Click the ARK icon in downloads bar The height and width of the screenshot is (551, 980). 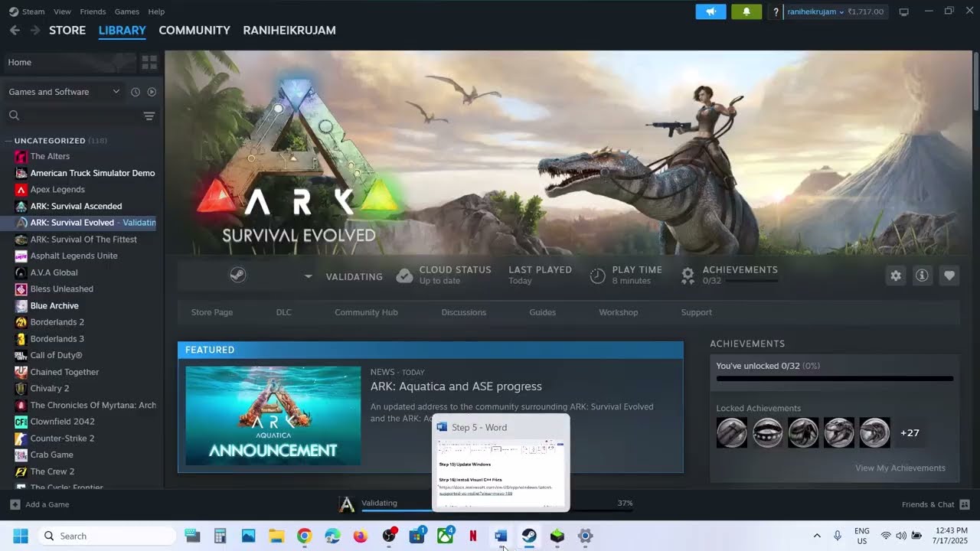click(x=347, y=504)
